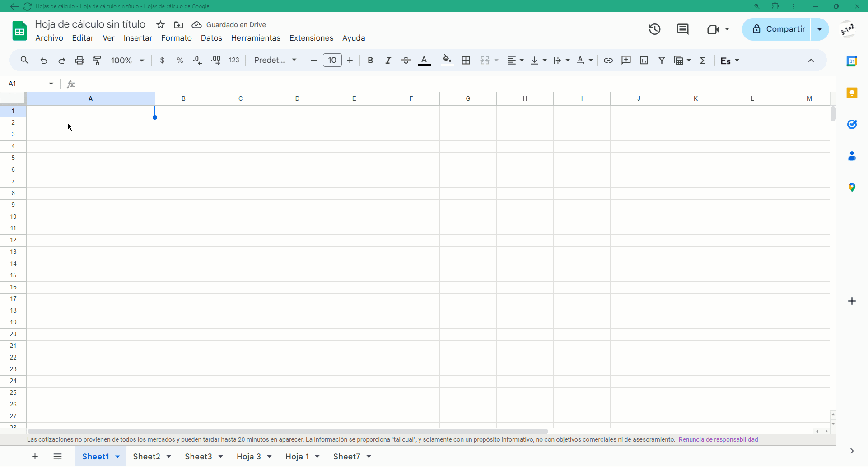The width and height of the screenshot is (868, 467).
Task: Click the undo icon in toolbar
Action: click(x=44, y=61)
